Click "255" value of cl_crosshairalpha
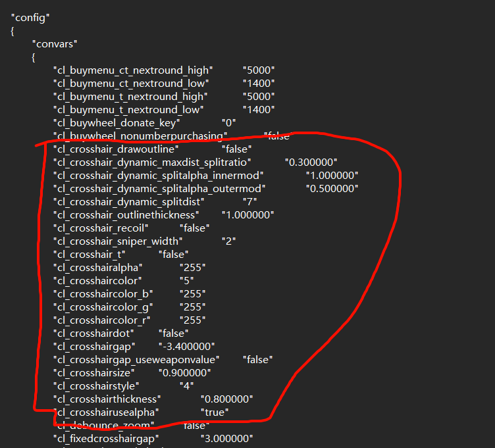This screenshot has height=448, width=495. coord(193,268)
